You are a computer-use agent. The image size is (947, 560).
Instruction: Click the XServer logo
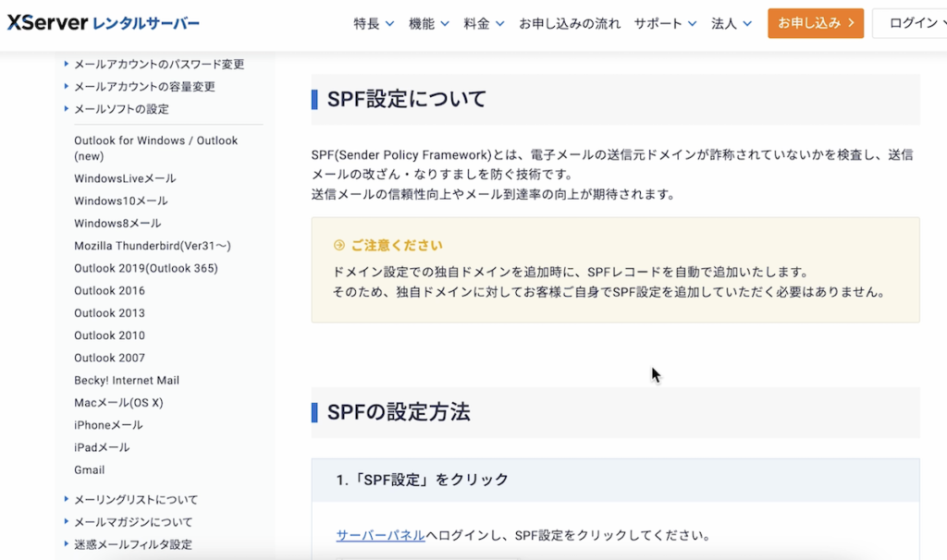102,23
